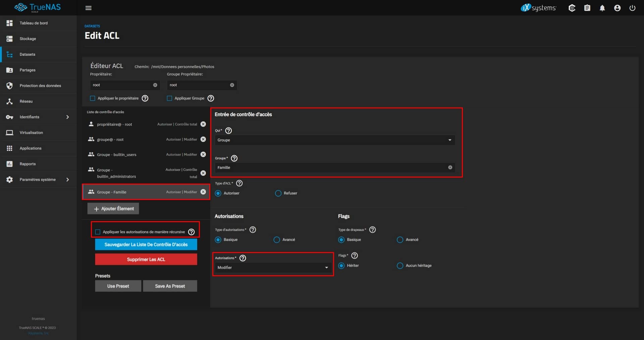Choose Aucun héritage flag option
The image size is (644, 340).
click(x=400, y=265)
